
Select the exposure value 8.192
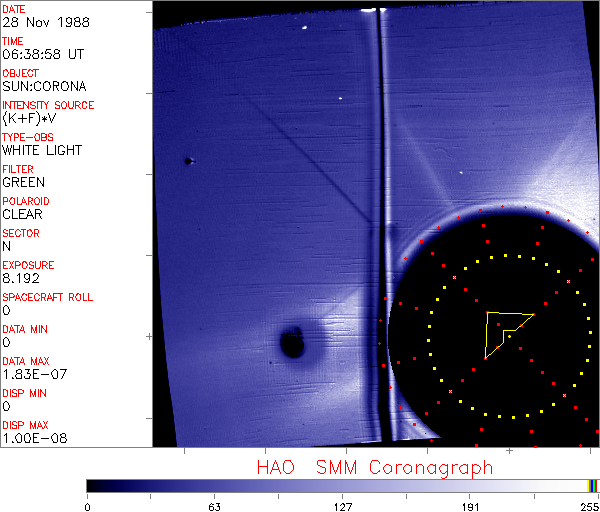pos(20,278)
